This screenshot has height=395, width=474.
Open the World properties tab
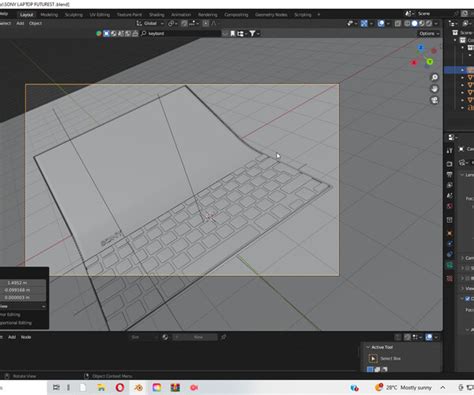point(450,206)
